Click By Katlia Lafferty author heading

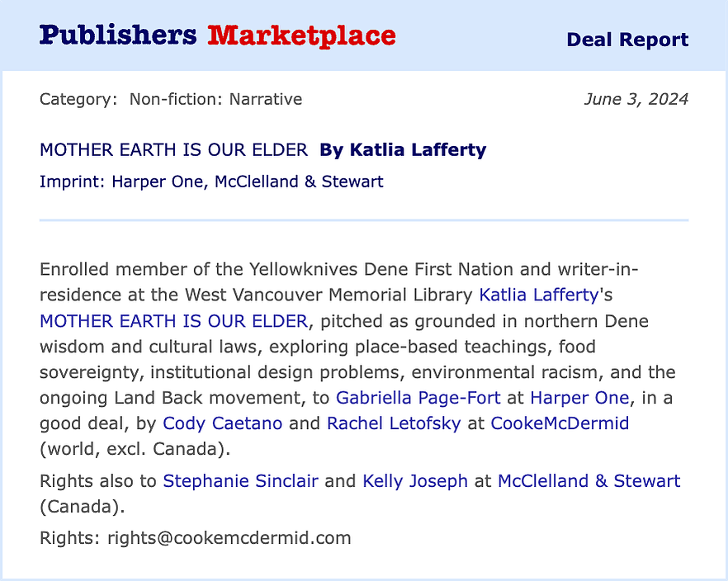point(403,150)
